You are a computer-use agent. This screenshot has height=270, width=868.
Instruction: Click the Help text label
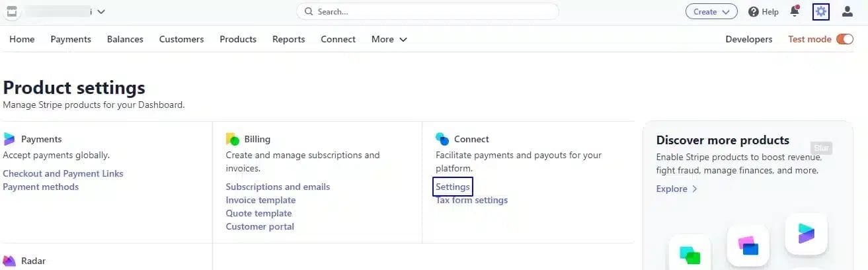[x=770, y=12]
